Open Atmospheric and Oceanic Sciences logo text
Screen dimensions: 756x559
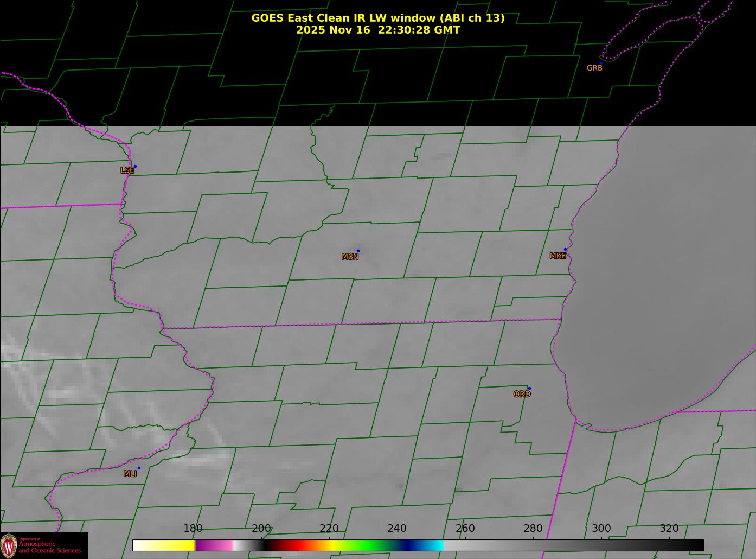coord(49,547)
